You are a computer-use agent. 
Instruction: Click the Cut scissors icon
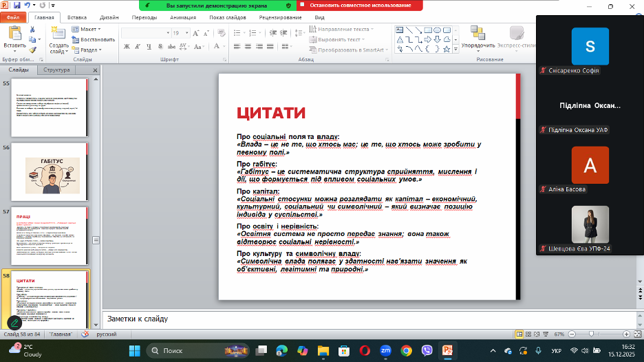pyautogui.click(x=32, y=30)
